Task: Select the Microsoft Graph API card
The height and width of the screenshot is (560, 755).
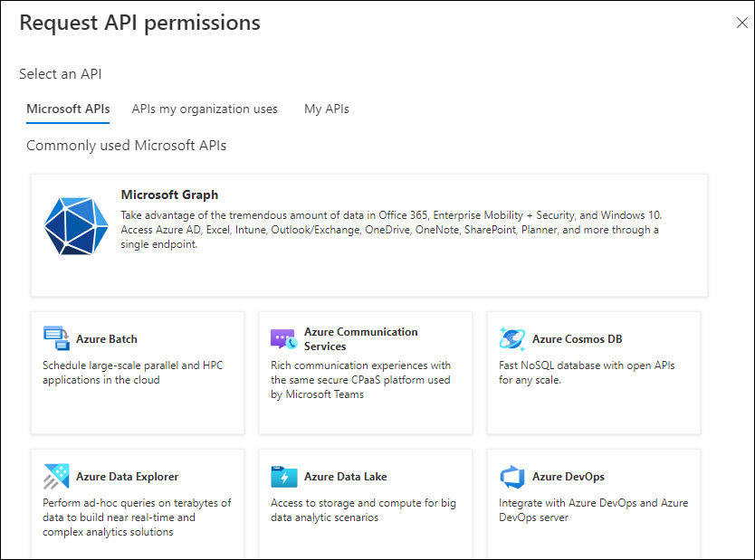Action: [x=368, y=234]
